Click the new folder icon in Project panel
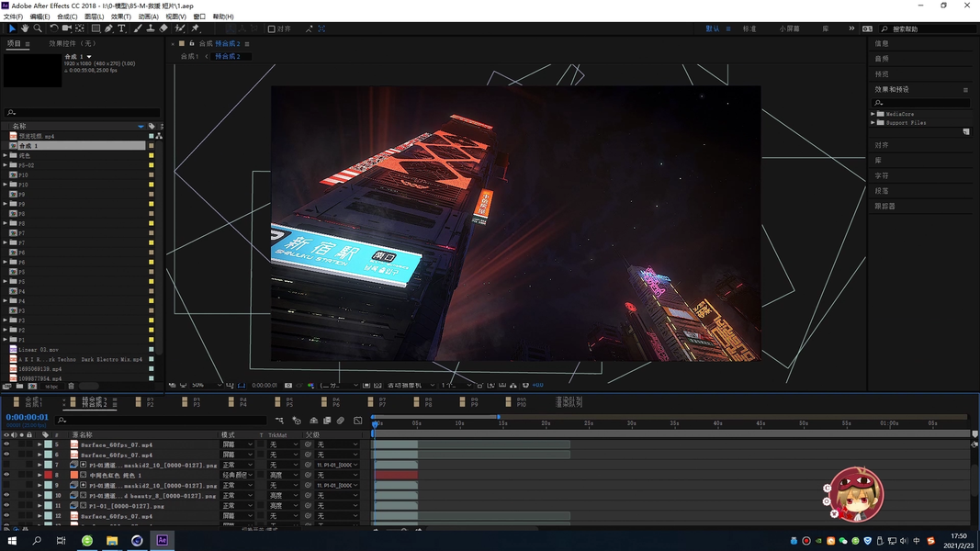 coord(19,386)
